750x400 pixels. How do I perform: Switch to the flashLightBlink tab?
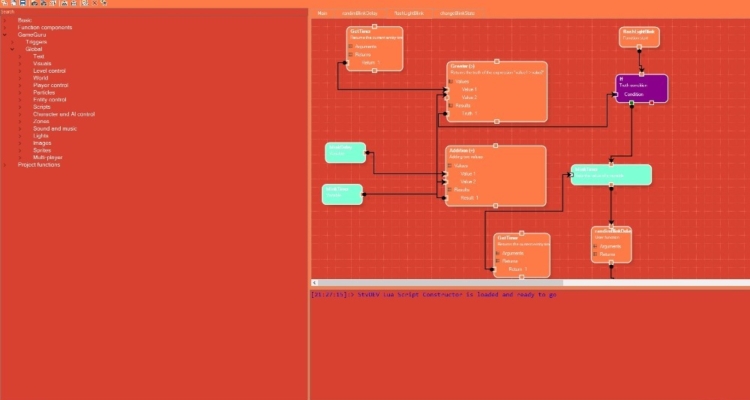coord(409,13)
